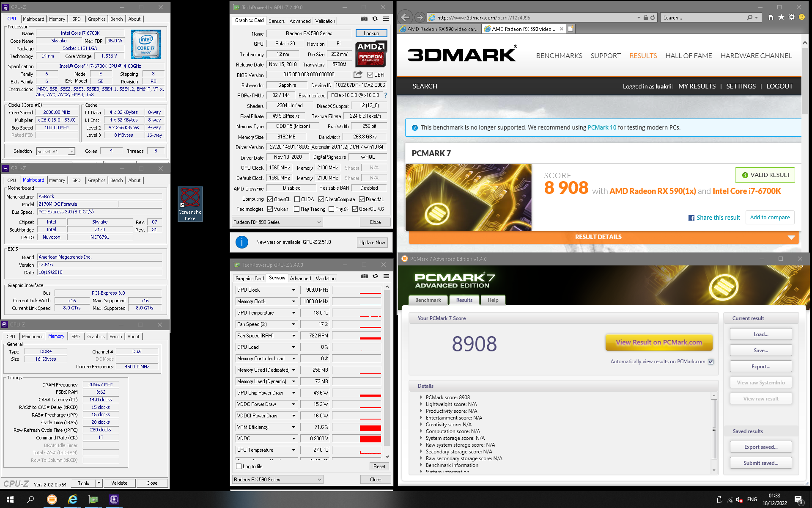This screenshot has height=508, width=812.
Task: Open the Validation tab in GPU-Z Sensors window
Action: click(326, 278)
